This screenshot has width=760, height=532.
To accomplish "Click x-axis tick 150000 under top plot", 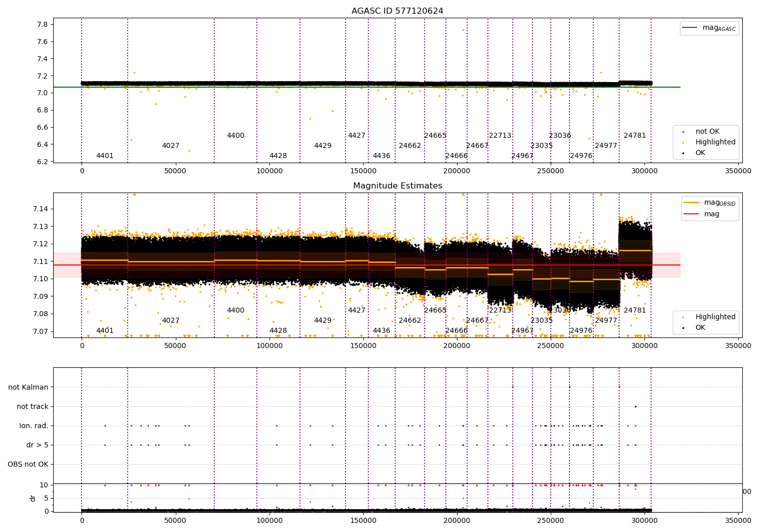I will click(x=363, y=171).
